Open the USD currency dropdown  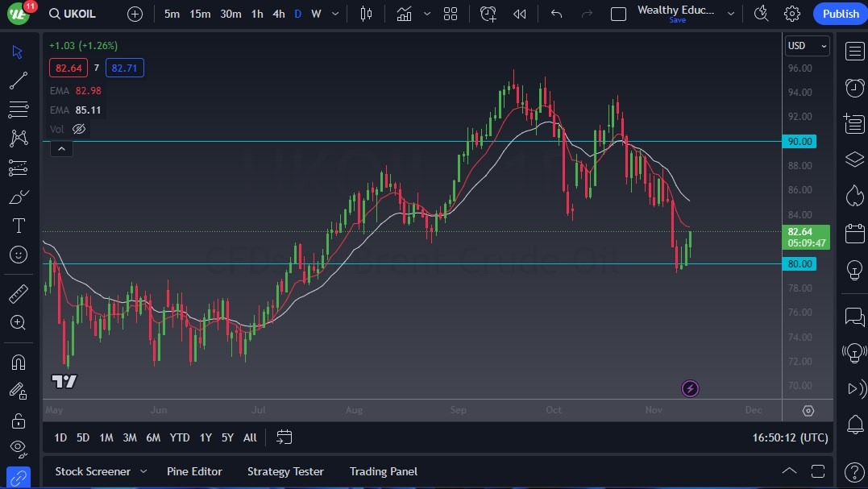pos(807,46)
